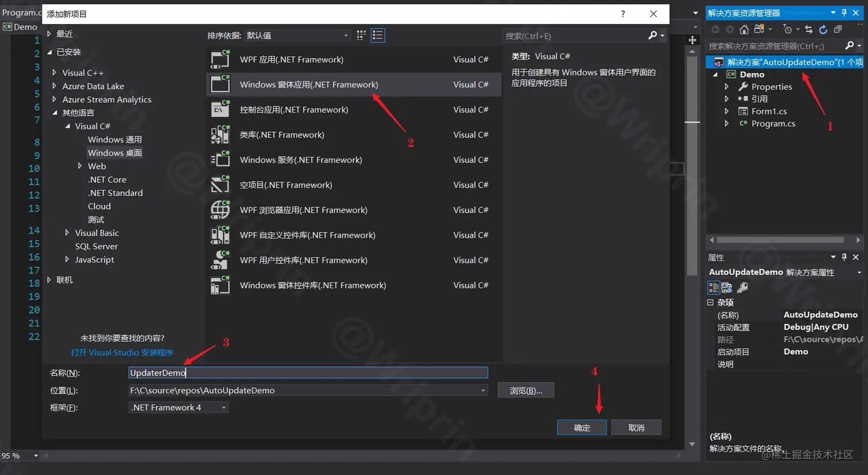Image resolution: width=868 pixels, height=475 pixels.
Task: Click the Windows 窗体控件库 template icon
Action: click(220, 285)
